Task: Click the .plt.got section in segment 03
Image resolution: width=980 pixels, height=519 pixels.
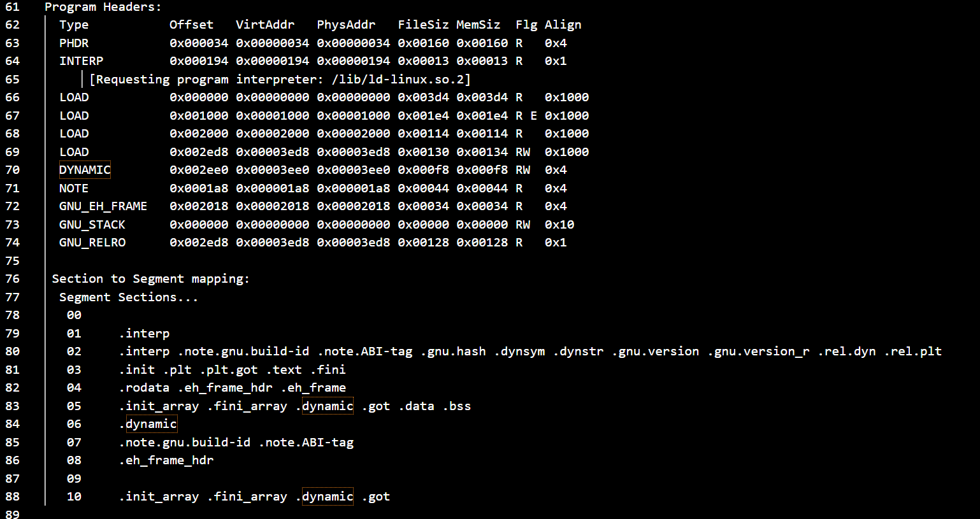Action: pos(228,370)
